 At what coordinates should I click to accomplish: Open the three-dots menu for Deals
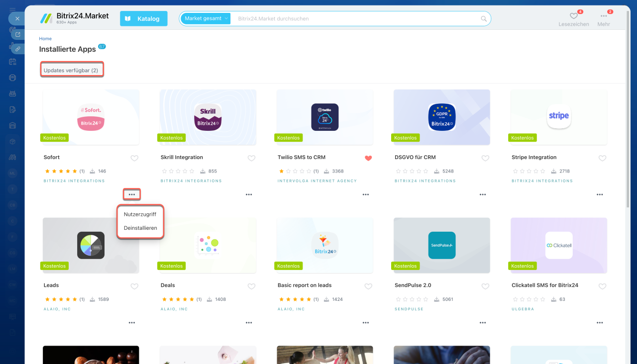tap(249, 323)
